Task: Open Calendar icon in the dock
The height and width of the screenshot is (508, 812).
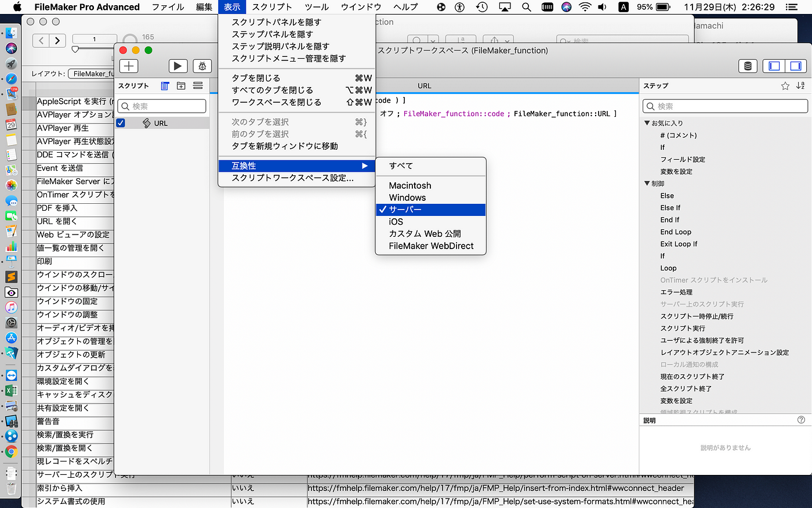Action: click(11, 124)
